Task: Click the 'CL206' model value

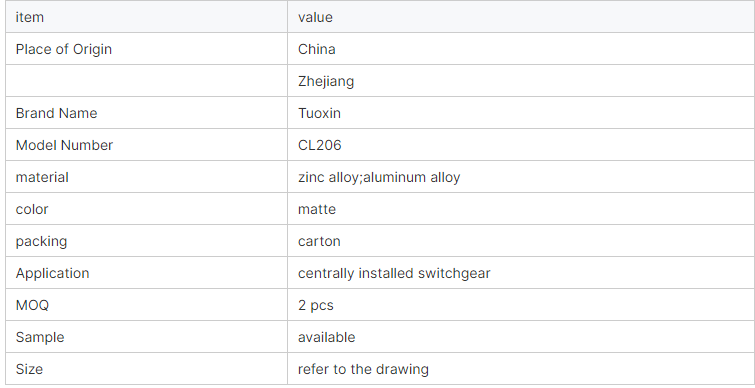Action: 320,145
